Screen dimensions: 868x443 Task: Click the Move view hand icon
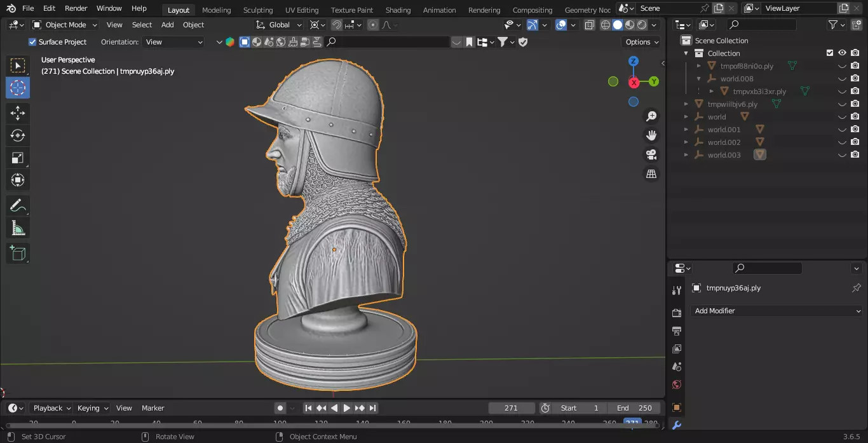(651, 135)
